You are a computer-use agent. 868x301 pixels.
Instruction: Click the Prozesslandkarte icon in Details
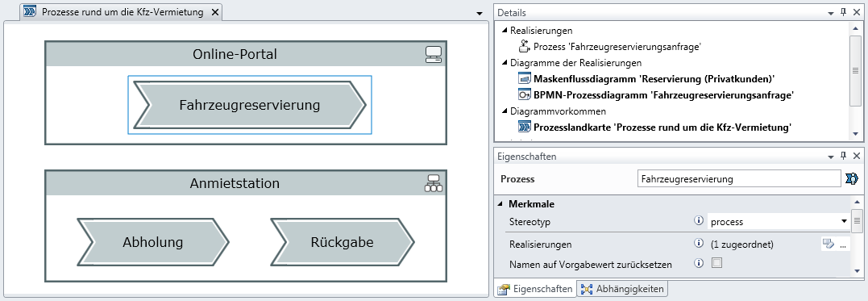[x=525, y=127]
